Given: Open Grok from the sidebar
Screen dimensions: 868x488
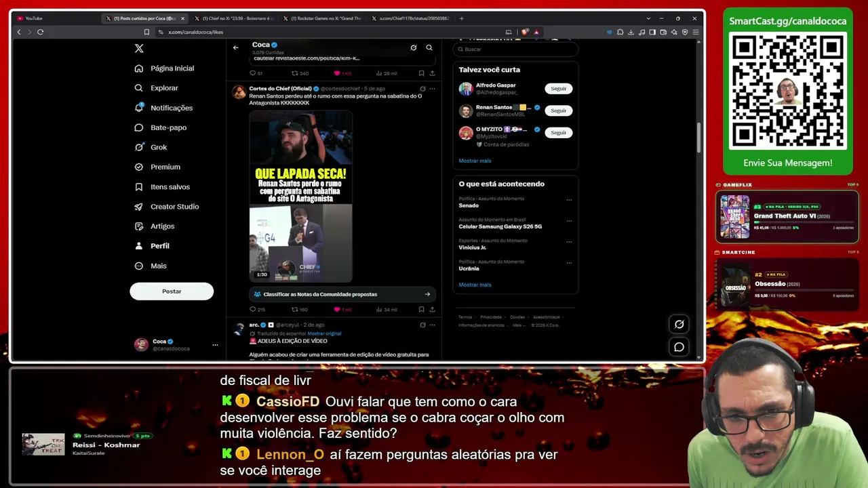Looking at the screenshot, I should click(151, 147).
